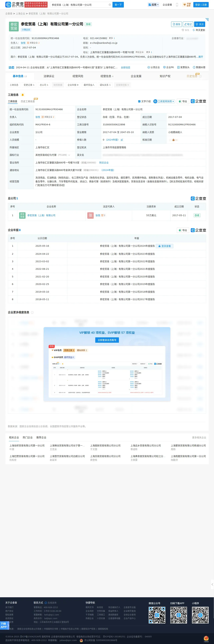Click 附近企业 tag beside address

(x=140, y=52)
